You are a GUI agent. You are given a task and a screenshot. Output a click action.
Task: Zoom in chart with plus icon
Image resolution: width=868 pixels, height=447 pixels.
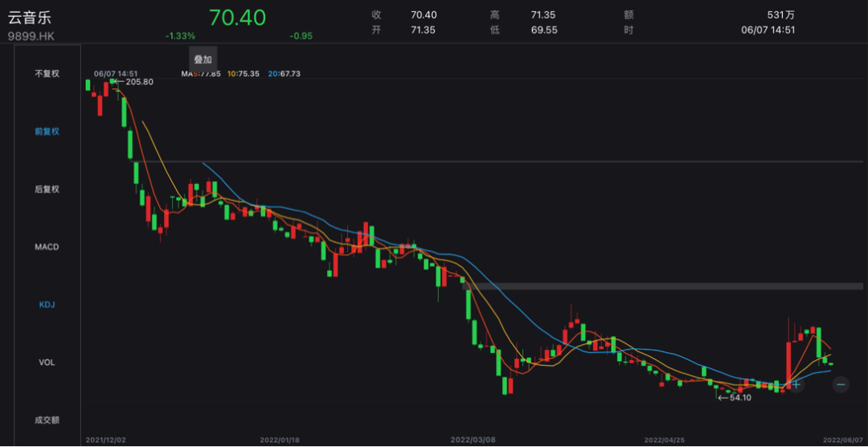click(796, 383)
